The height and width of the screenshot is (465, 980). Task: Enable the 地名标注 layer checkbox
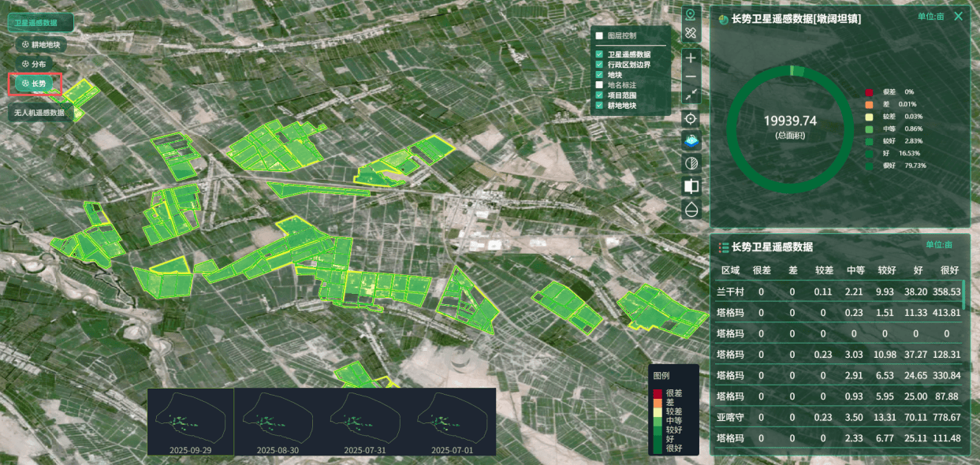click(x=599, y=84)
